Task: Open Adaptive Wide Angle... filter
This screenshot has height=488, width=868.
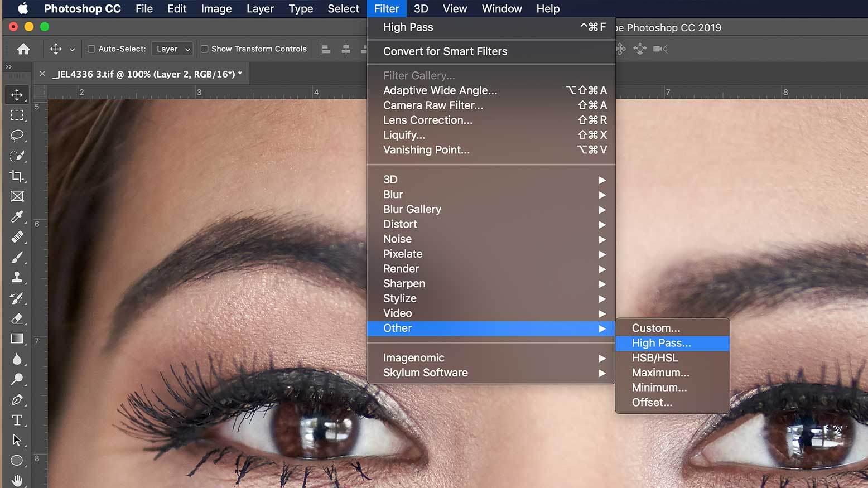Action: click(491, 90)
